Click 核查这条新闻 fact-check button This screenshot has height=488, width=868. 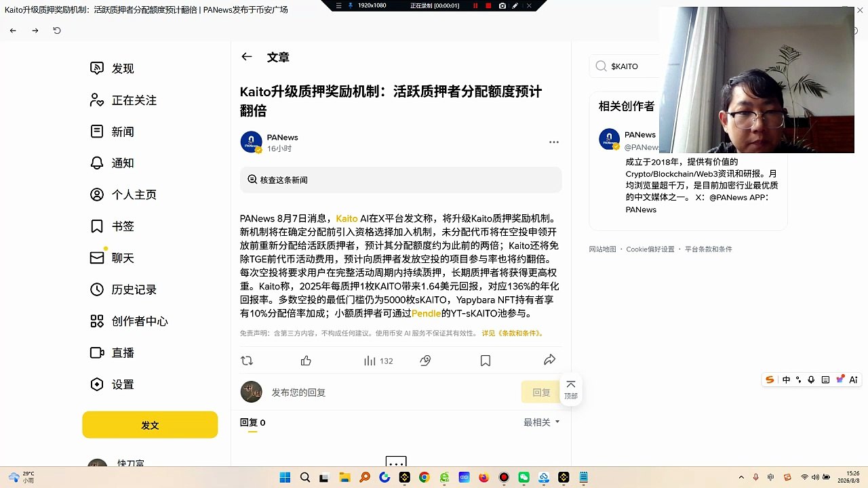(401, 180)
